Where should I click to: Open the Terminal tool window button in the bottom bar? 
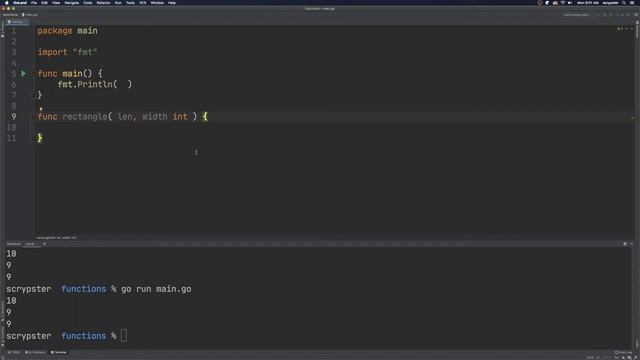coord(59,352)
